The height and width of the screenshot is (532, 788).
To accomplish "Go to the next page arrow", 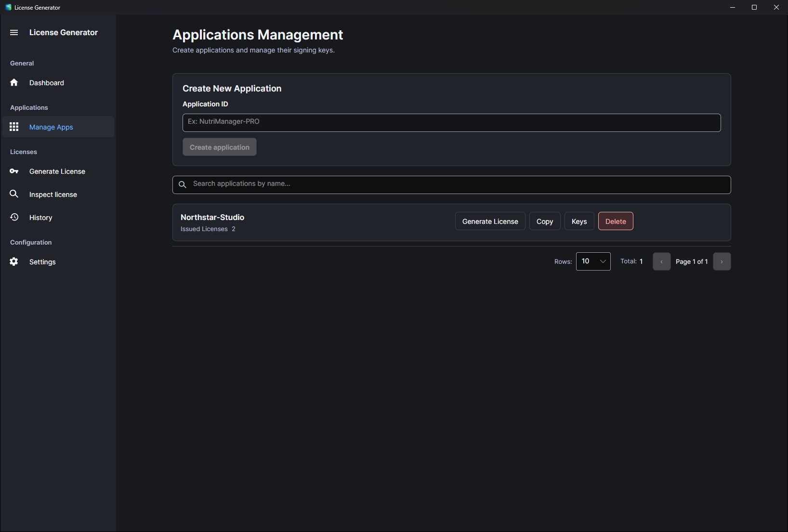I will pos(722,261).
